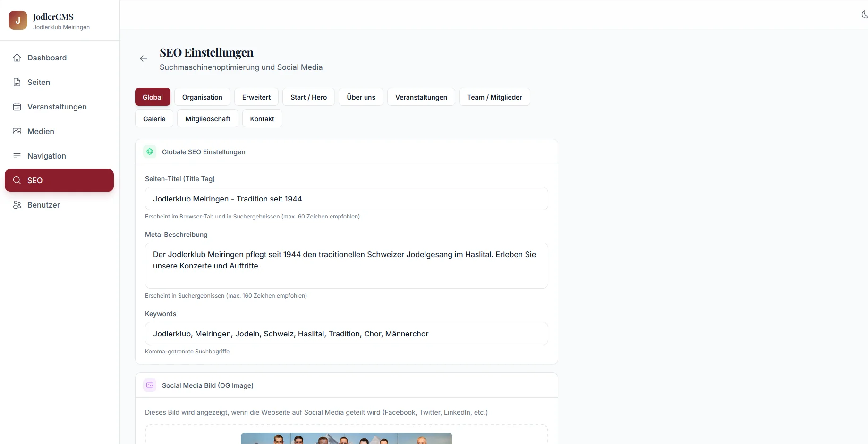868x444 pixels.
Task: Open Navigation using the menu lines icon
Action: pos(17,156)
